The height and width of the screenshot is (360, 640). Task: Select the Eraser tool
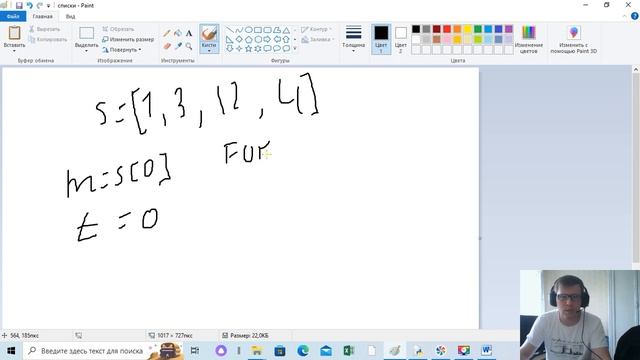pos(167,46)
